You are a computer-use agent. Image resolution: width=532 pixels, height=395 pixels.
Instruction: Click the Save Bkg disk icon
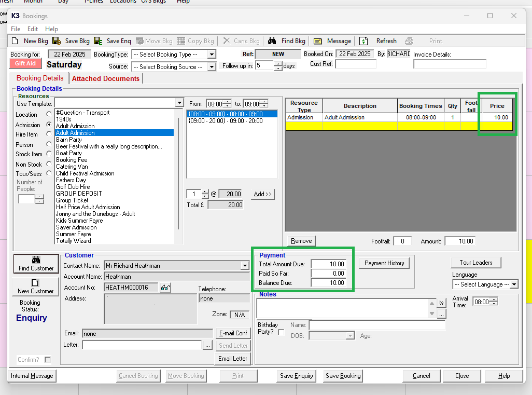click(57, 41)
